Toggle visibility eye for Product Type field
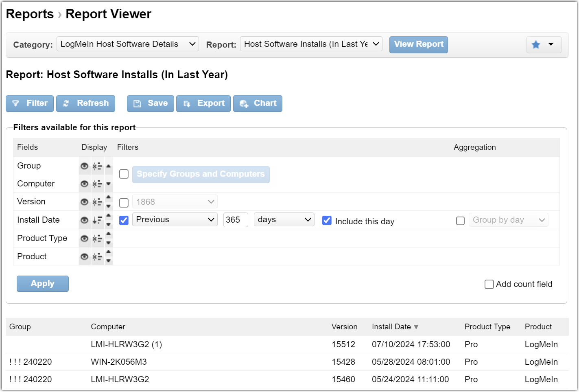Image resolution: width=579 pixels, height=392 pixels. coord(84,239)
